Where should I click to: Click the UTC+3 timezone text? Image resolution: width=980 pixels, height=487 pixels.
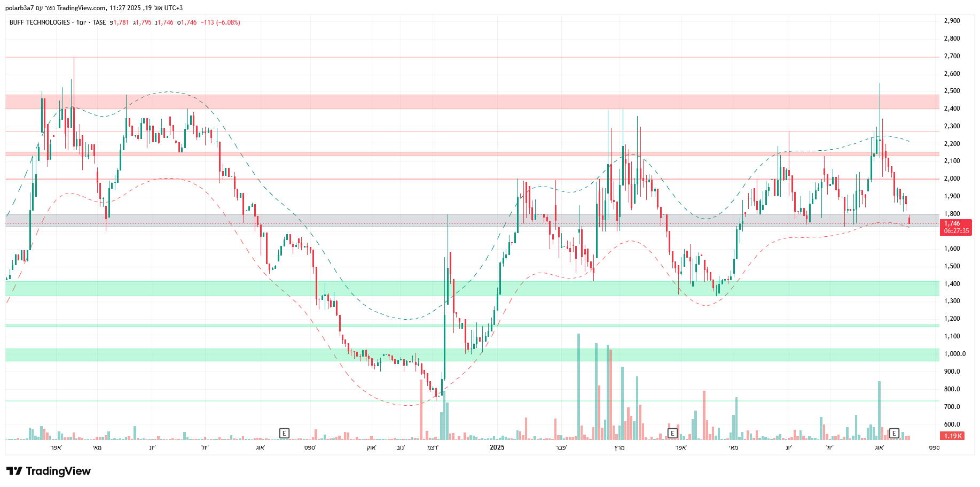(174, 8)
